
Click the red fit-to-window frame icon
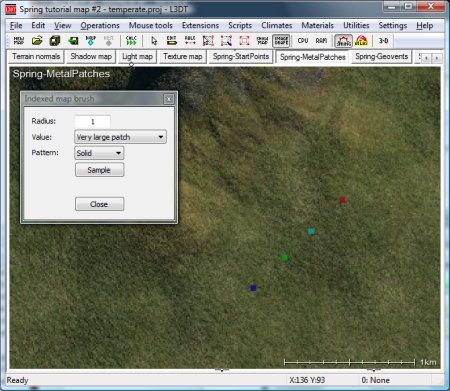(244, 41)
